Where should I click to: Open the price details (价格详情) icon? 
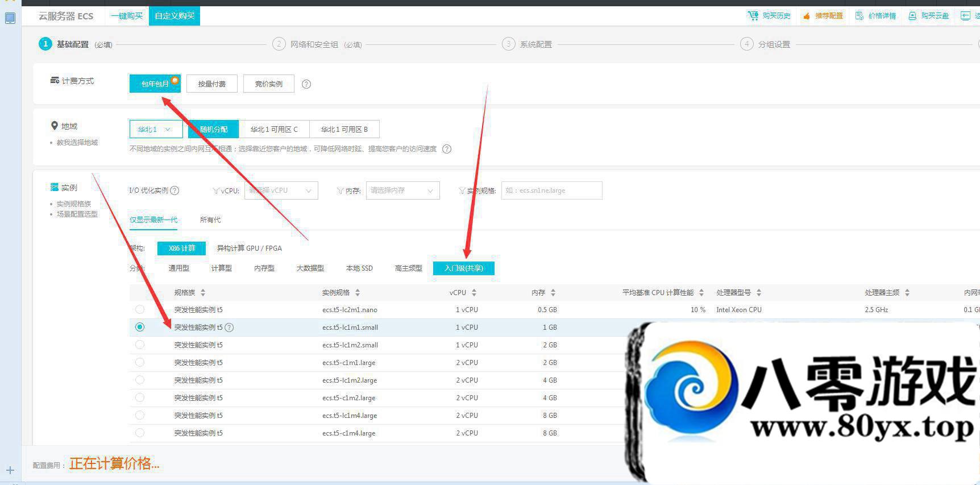pos(859,16)
